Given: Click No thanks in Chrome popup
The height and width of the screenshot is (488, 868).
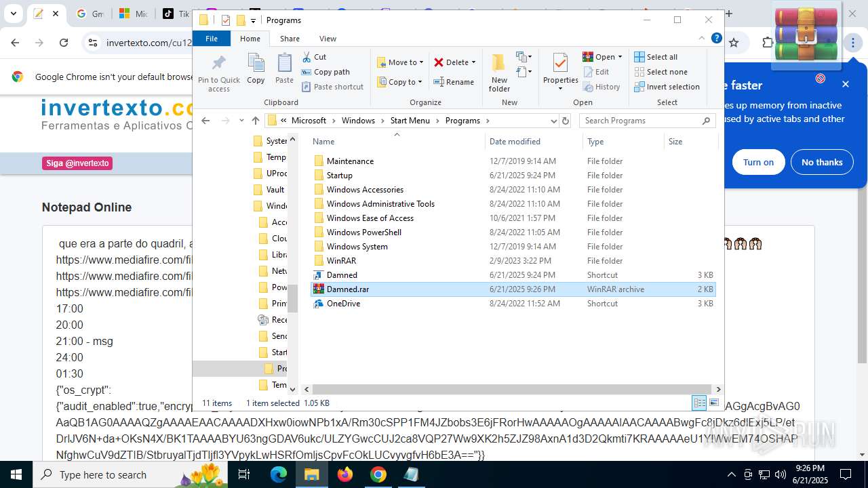Looking at the screenshot, I should pos(822,162).
